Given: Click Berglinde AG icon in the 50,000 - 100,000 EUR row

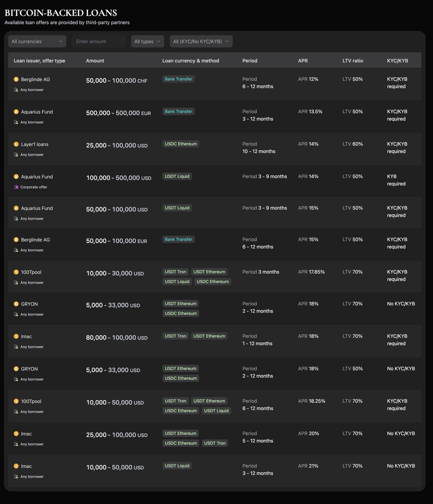Looking at the screenshot, I should pos(16,240).
